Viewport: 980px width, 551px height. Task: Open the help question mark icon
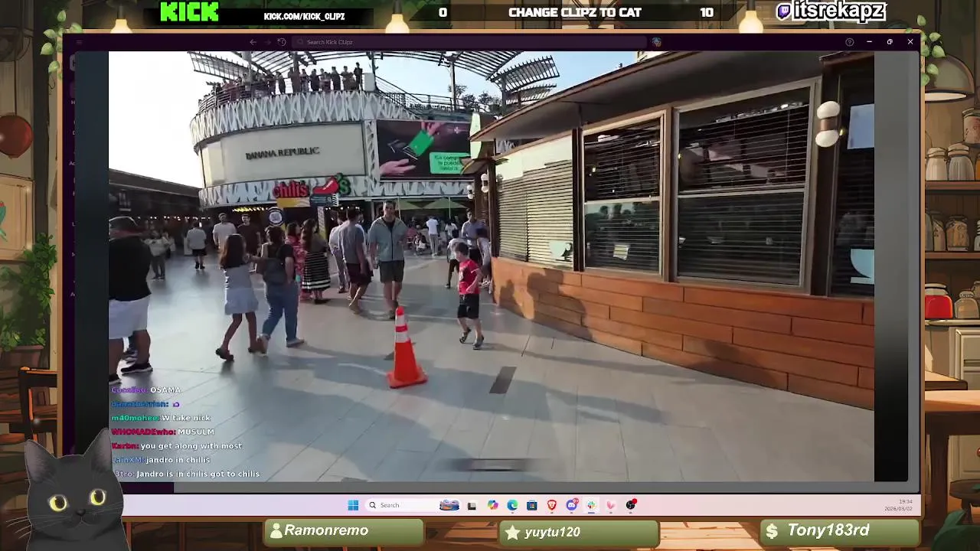[x=849, y=42]
